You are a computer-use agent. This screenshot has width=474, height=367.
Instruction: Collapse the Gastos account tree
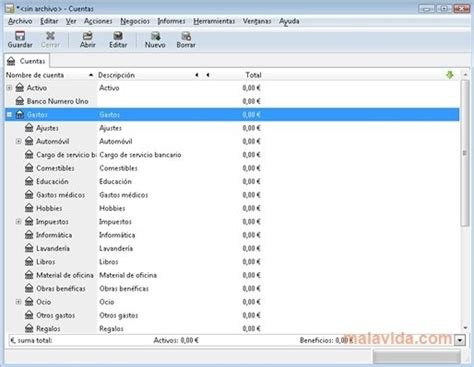(9, 114)
